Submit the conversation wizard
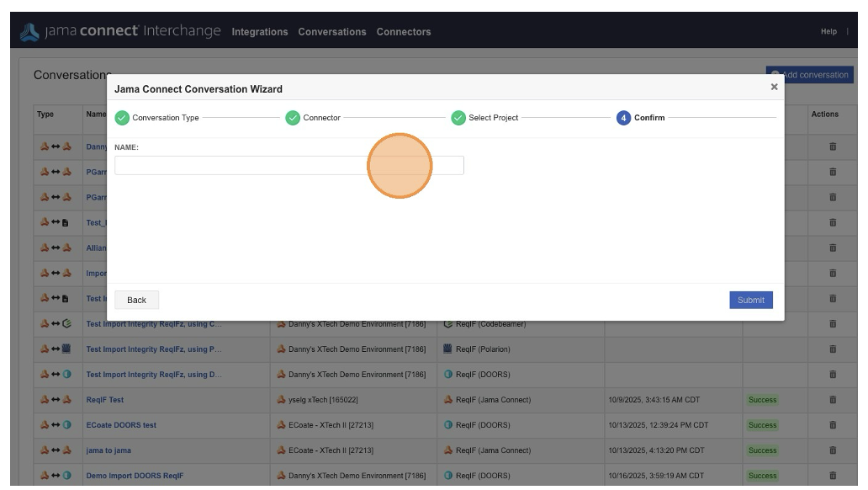 (x=750, y=300)
